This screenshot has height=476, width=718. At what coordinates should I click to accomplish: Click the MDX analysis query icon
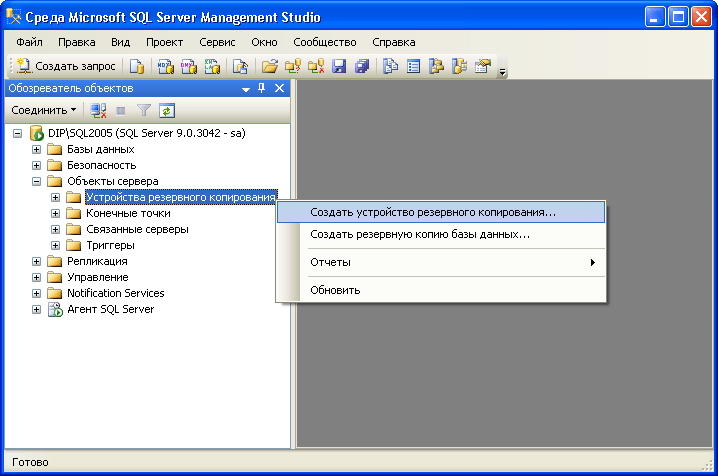(x=166, y=66)
